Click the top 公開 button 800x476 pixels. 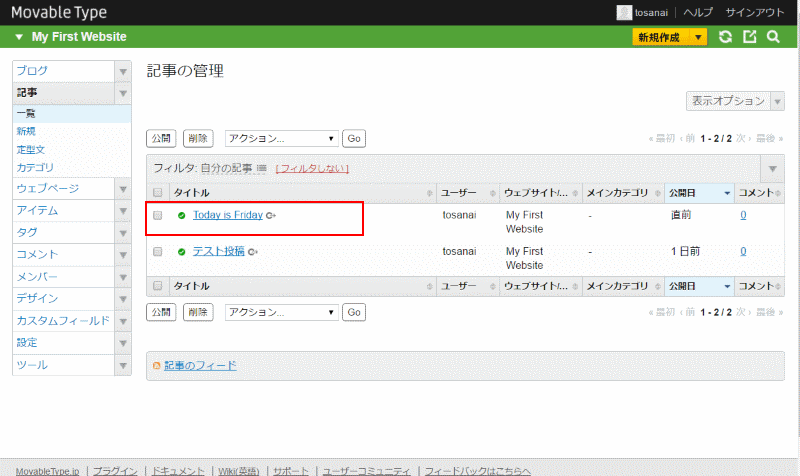click(x=161, y=138)
